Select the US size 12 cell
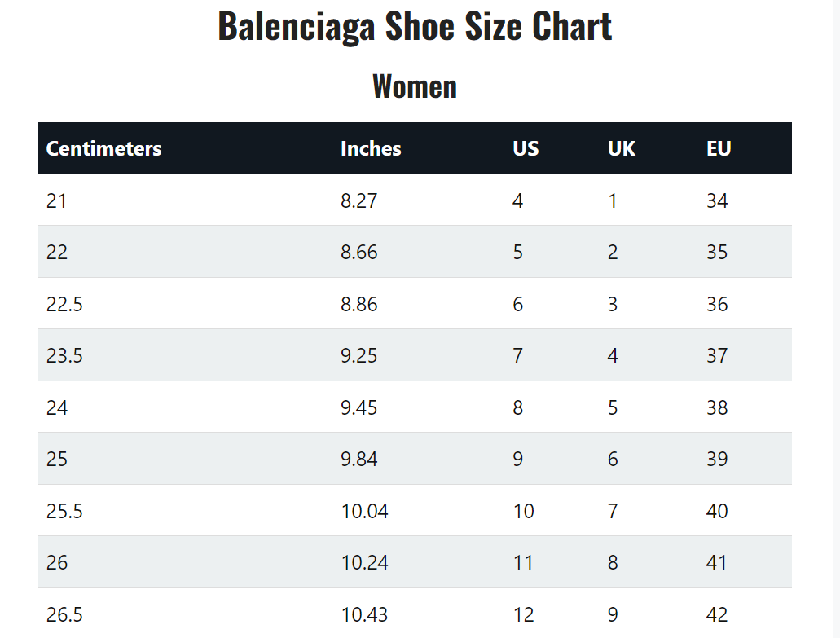The width and height of the screenshot is (840, 638). click(x=523, y=614)
